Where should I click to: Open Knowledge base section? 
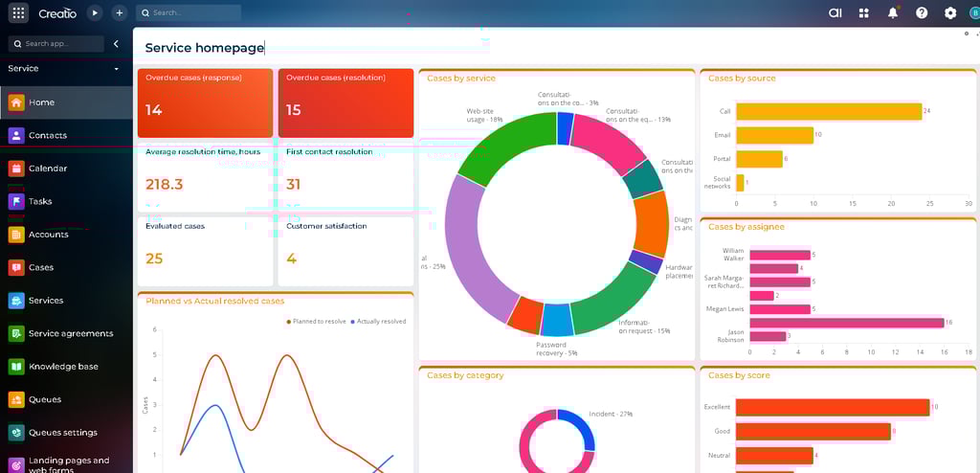[x=66, y=367]
